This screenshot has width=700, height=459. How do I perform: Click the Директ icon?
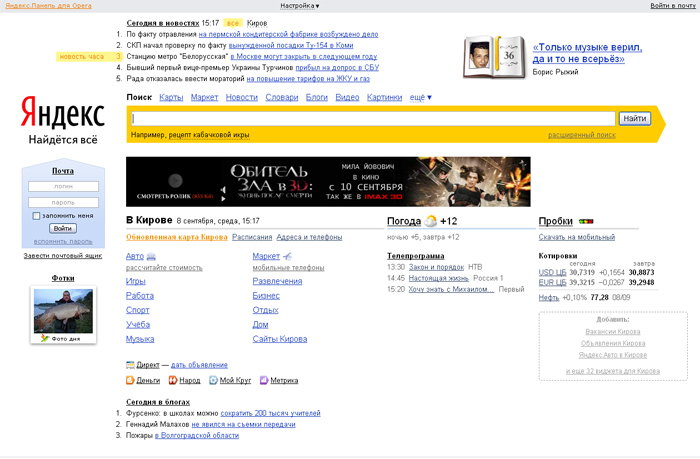pos(130,365)
